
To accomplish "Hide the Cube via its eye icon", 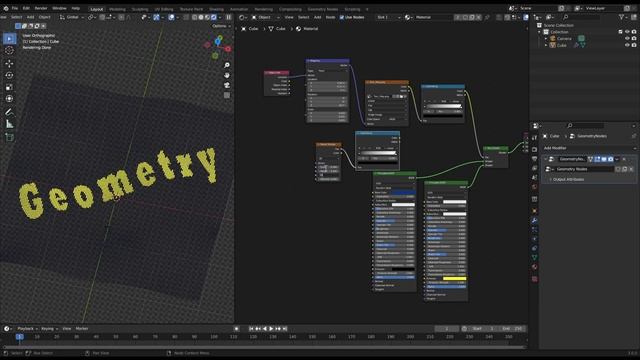I will click(627, 45).
